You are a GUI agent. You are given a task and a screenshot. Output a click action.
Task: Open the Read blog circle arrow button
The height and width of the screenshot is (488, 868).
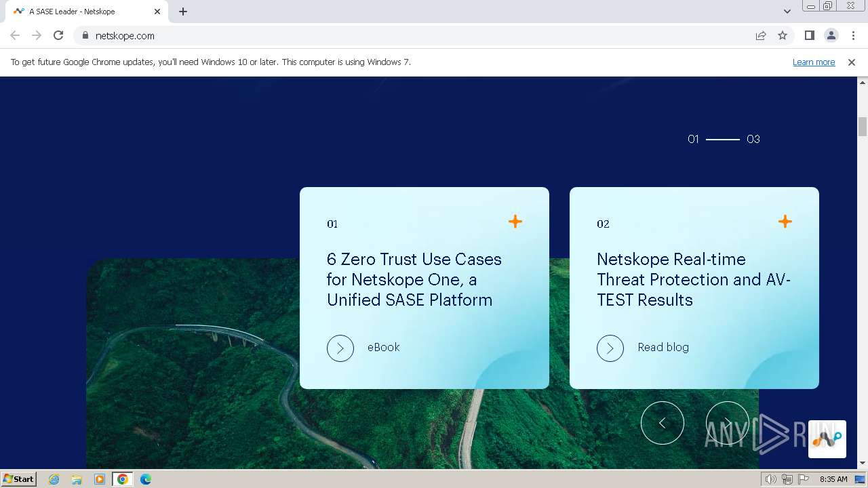pyautogui.click(x=610, y=348)
